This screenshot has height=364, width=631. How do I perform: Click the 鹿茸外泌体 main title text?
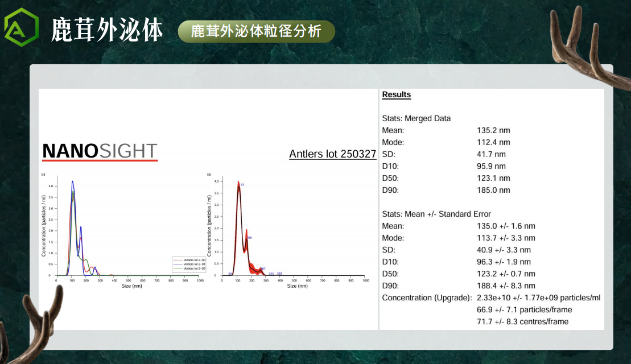click(x=107, y=30)
